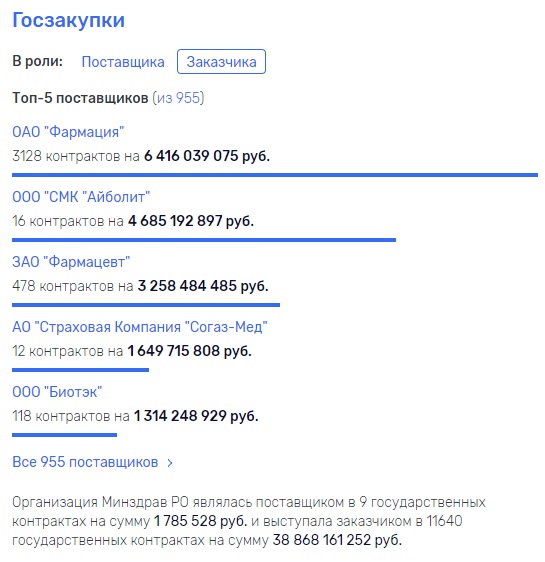Open АО "Страховая Компания "Согаз-Мед" page

pyautogui.click(x=140, y=327)
